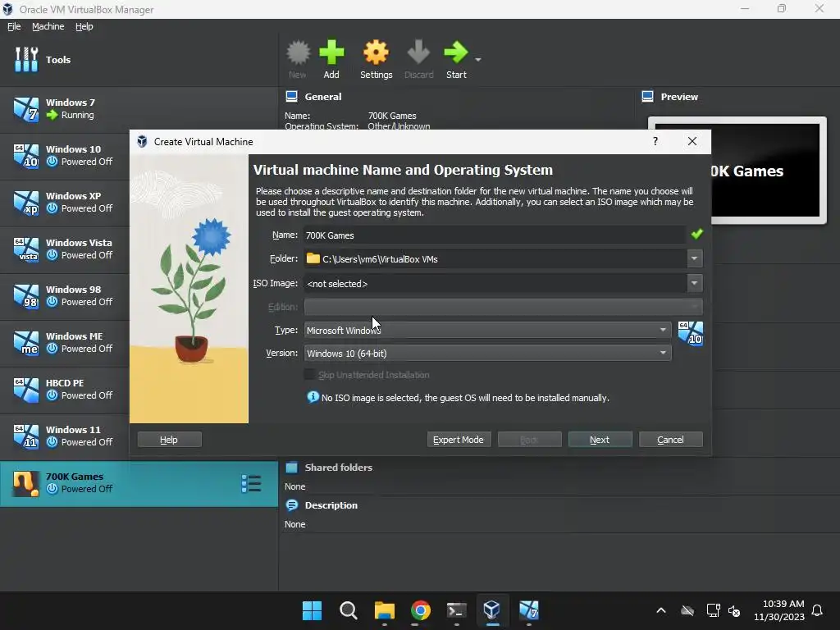Close the Create Virtual Machine dialog
This screenshot has width=840, height=630.
692,141
